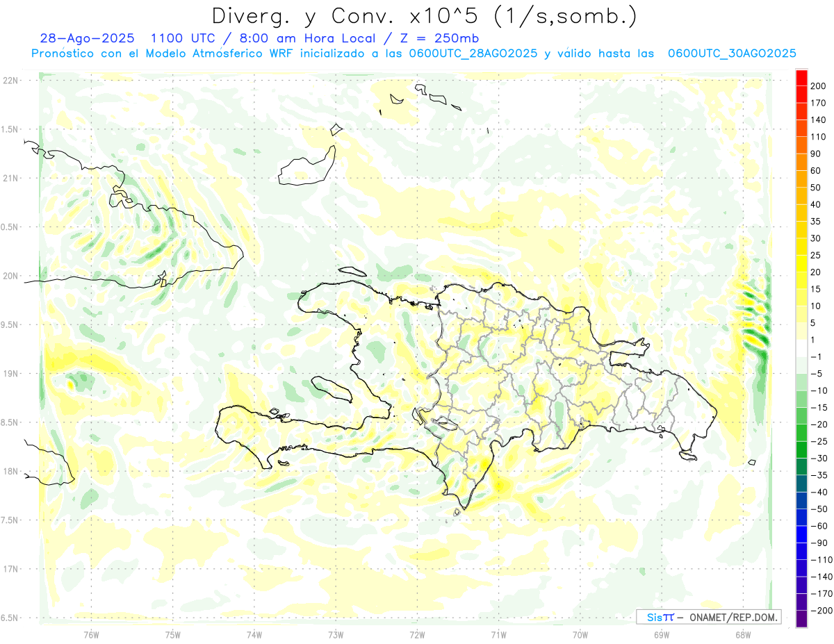Image resolution: width=834 pixels, height=644 pixels.
Task: Click the 75W longitude label
Action: coord(173,634)
